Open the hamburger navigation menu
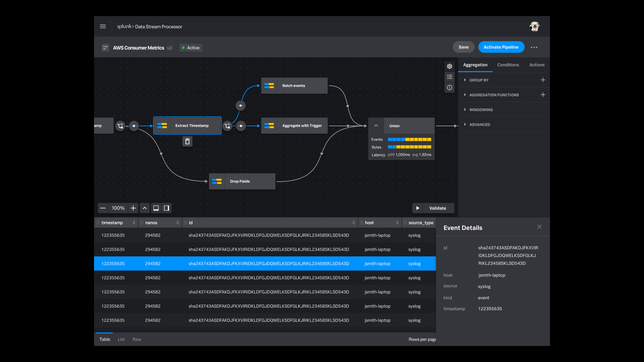This screenshot has height=362, width=644. point(103,27)
